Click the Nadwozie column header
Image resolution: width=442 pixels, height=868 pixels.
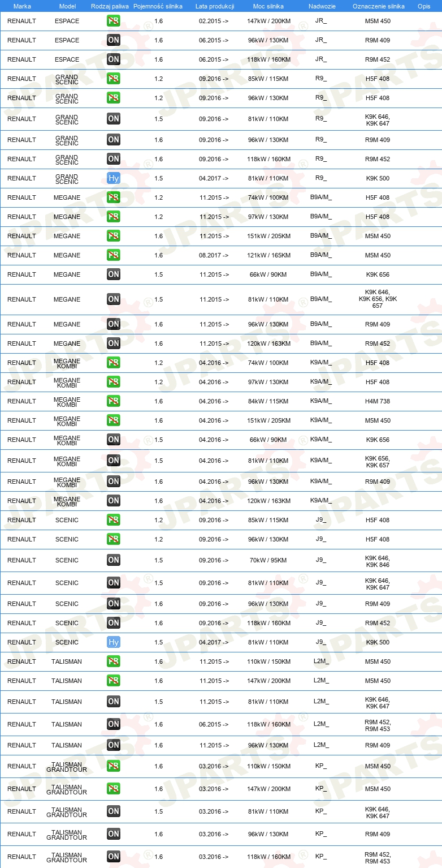[322, 6]
